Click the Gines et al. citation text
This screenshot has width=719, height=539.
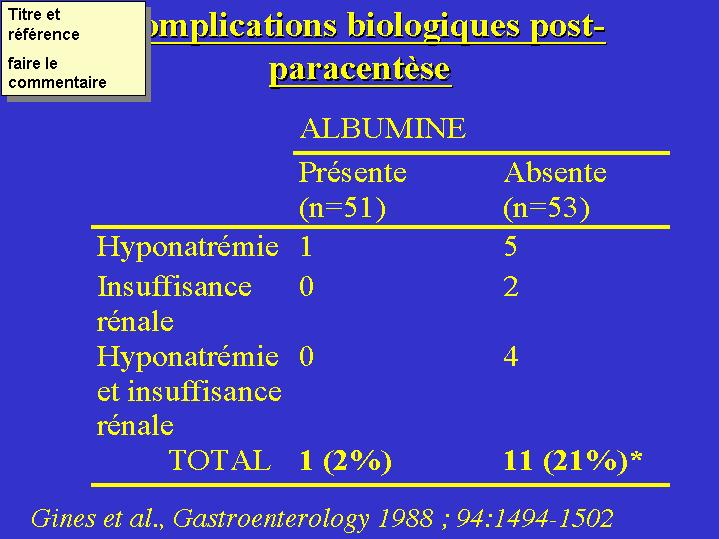point(322,518)
